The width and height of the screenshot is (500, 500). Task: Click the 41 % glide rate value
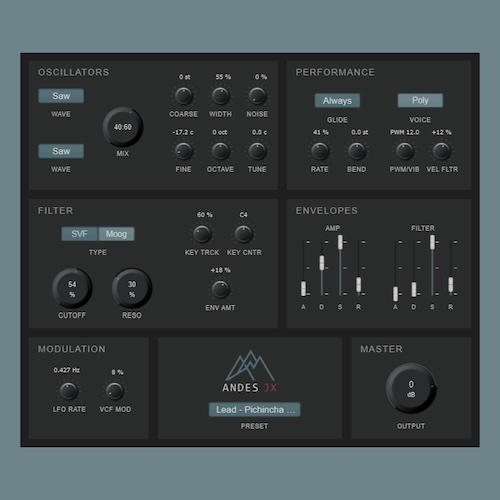(x=321, y=132)
